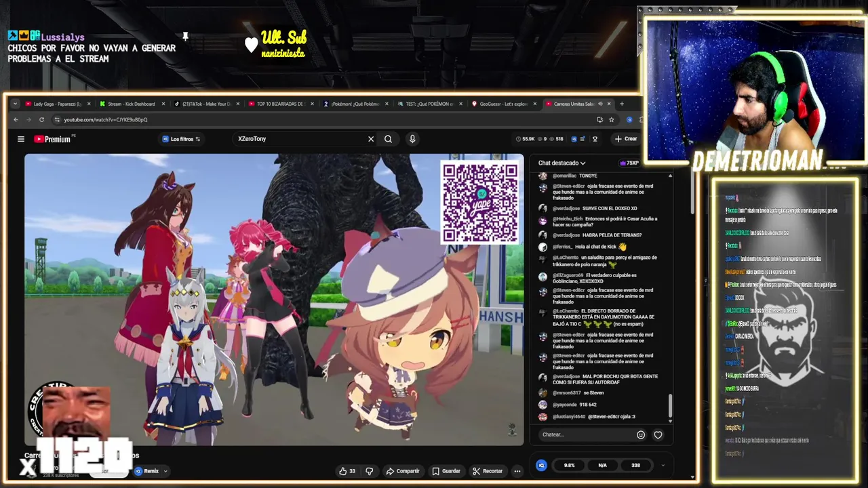868x488 pixels.
Task: Run search with the magnifier icon
Action: tap(388, 139)
